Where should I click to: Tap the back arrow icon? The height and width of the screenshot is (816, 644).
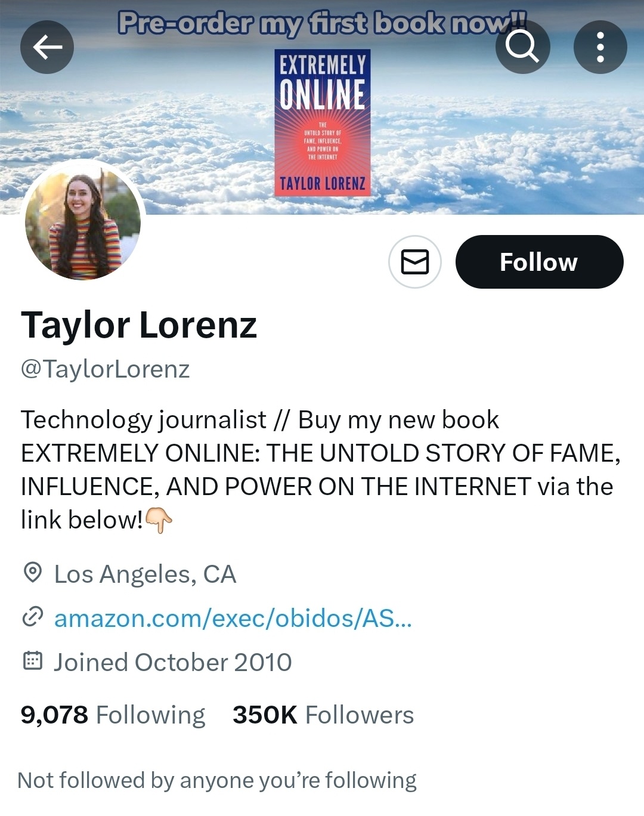click(x=47, y=47)
